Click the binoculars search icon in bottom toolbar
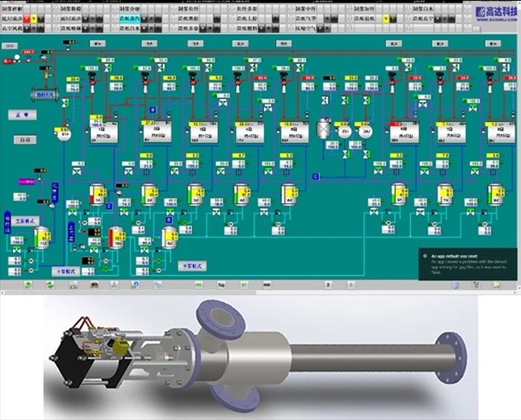The height and width of the screenshot is (420, 521). pos(95,284)
